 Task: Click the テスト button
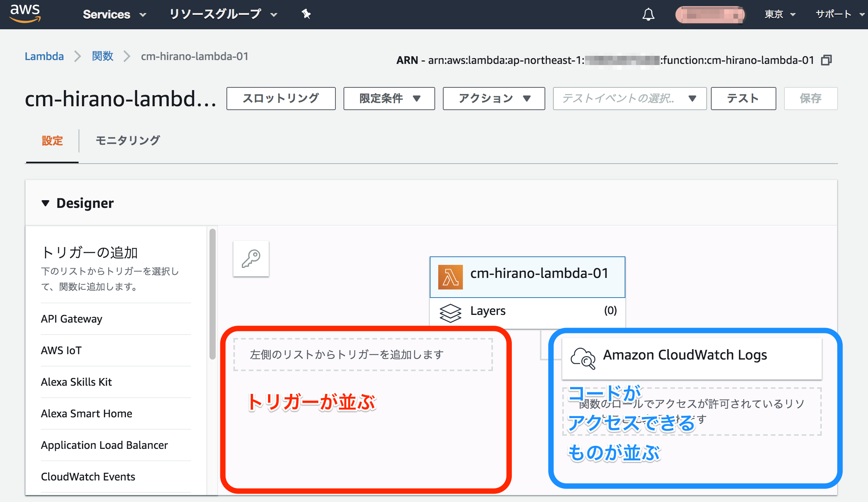pos(743,99)
